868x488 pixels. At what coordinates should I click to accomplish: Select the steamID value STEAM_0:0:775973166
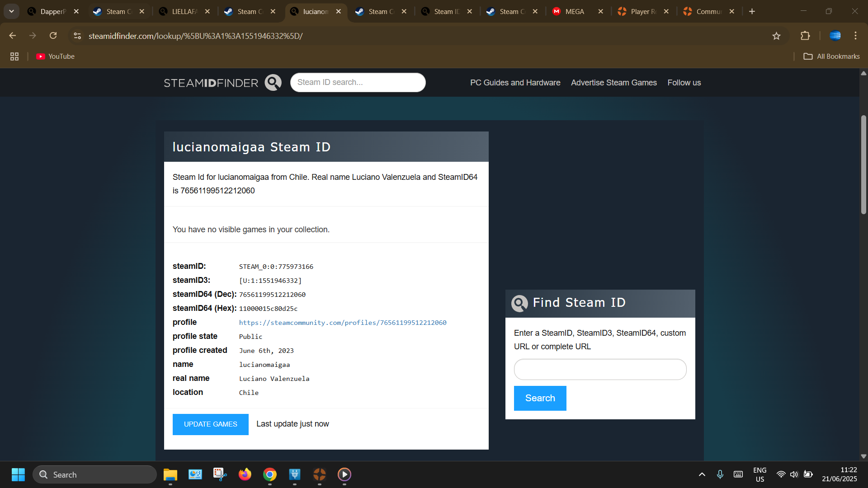(x=276, y=267)
